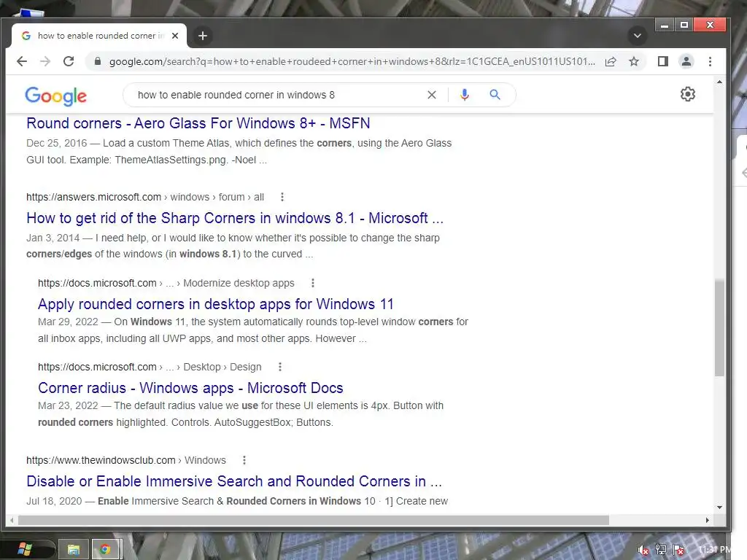Click the thewindowsclub.com URL breadcrumb

tap(125, 461)
